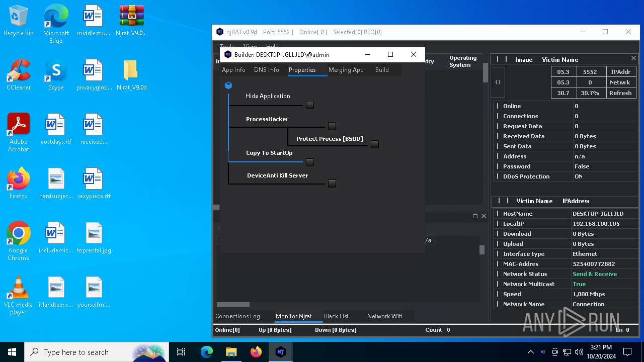Click the IPAddress header in lower panel
Viewport: 644px width, 362px height.
576,201
